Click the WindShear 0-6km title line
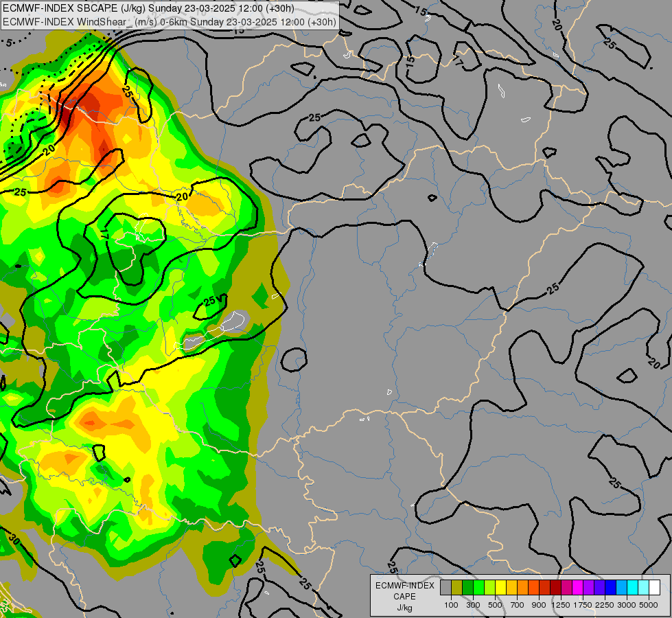The width and height of the screenshot is (672, 618). [x=170, y=22]
